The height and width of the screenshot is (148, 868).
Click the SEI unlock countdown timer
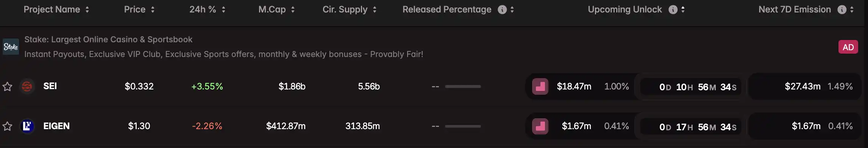(x=698, y=87)
